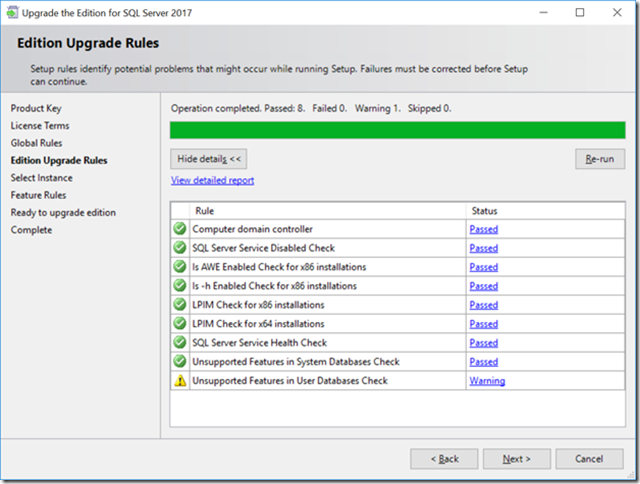Select the License Terms step in sidebar

pyautogui.click(x=40, y=126)
